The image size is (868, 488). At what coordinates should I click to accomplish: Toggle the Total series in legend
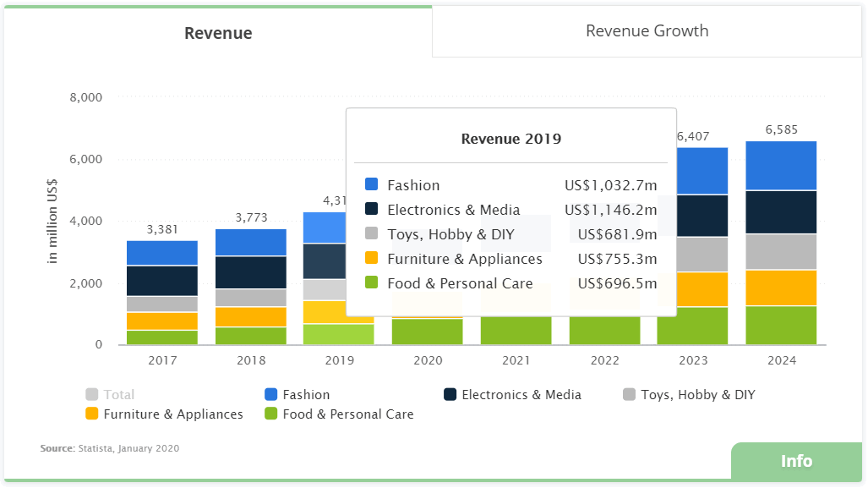(x=110, y=395)
